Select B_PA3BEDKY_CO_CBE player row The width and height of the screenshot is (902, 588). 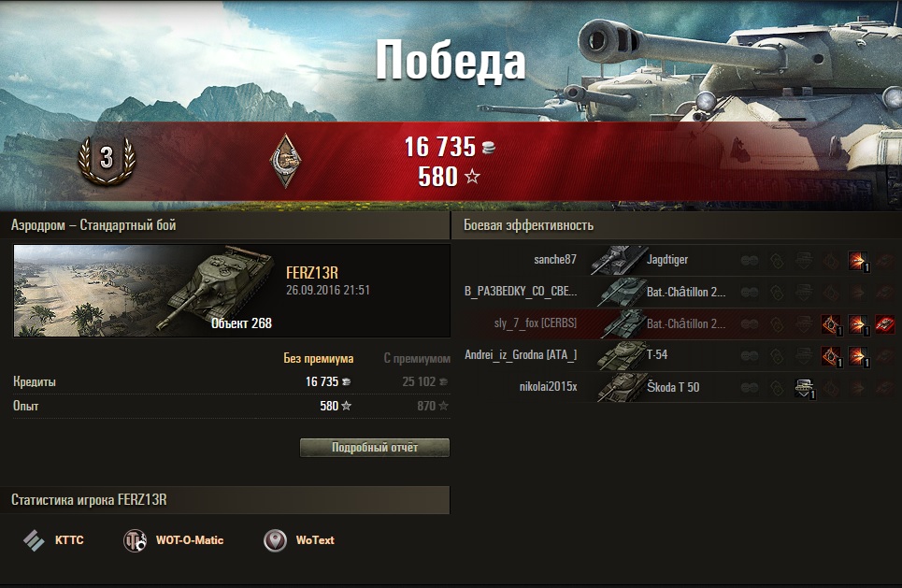click(x=679, y=292)
